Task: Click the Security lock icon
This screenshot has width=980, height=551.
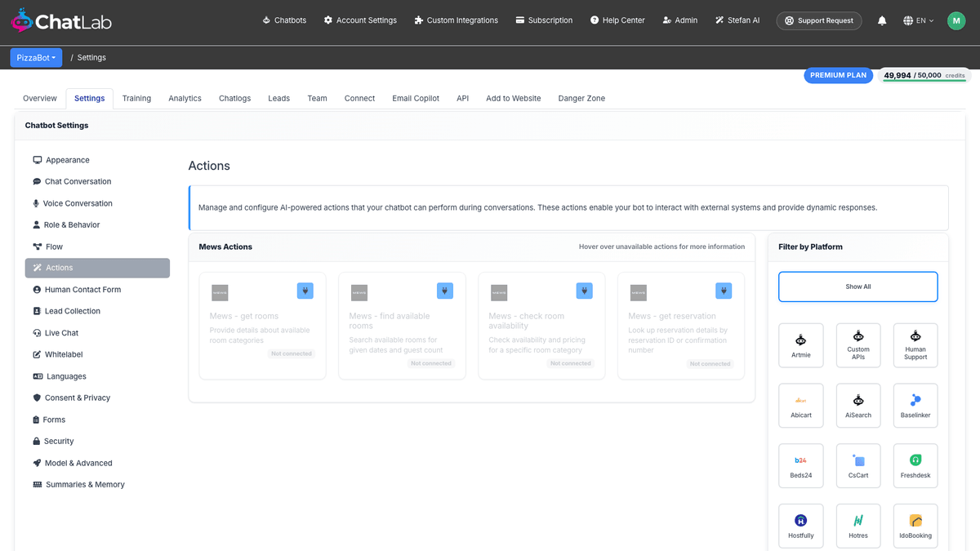Action: coord(37,441)
